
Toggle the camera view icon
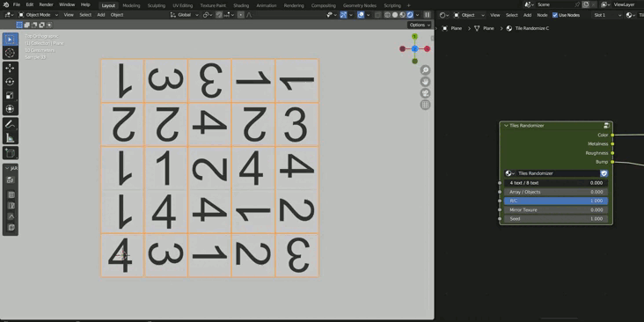425,93
